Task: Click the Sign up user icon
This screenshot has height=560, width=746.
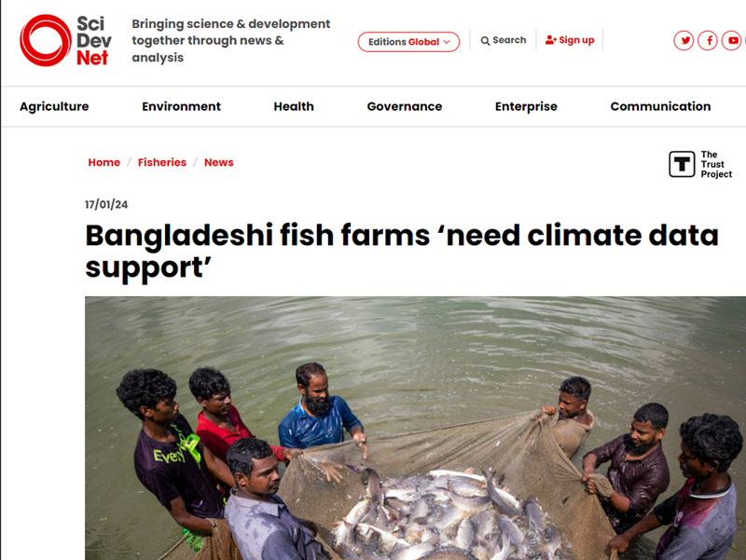Action: 550,40
